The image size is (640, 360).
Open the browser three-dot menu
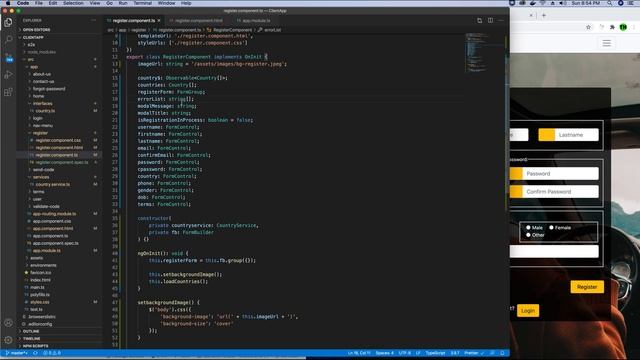634,27
